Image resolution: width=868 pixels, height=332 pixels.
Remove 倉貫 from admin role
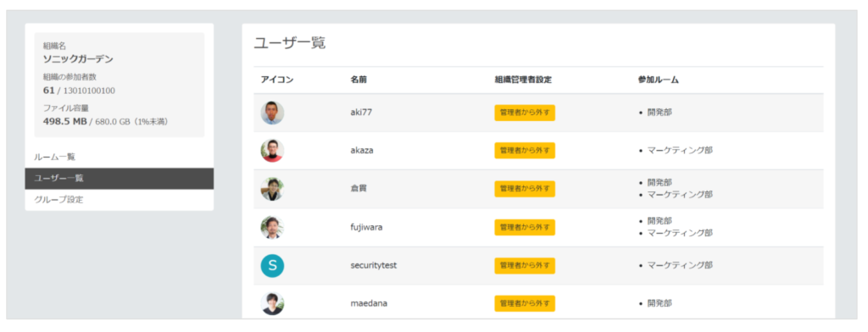coord(525,189)
